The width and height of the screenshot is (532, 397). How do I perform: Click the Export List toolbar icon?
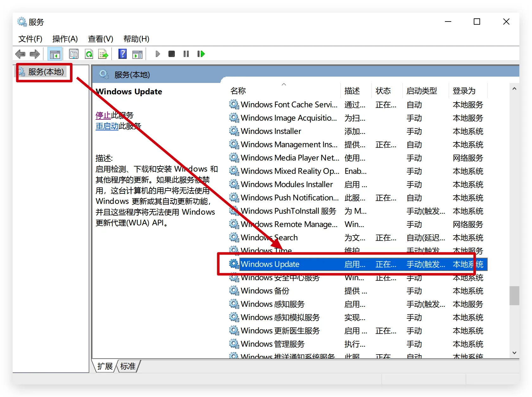pos(103,54)
